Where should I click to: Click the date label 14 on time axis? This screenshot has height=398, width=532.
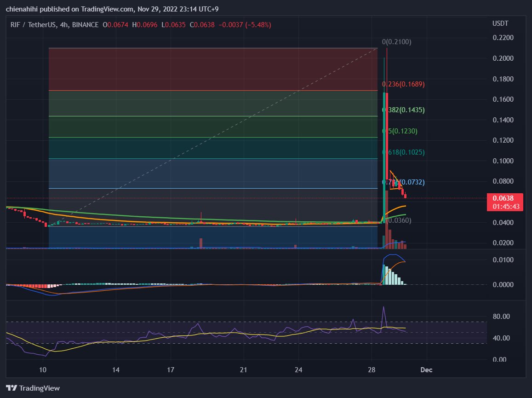(116, 370)
